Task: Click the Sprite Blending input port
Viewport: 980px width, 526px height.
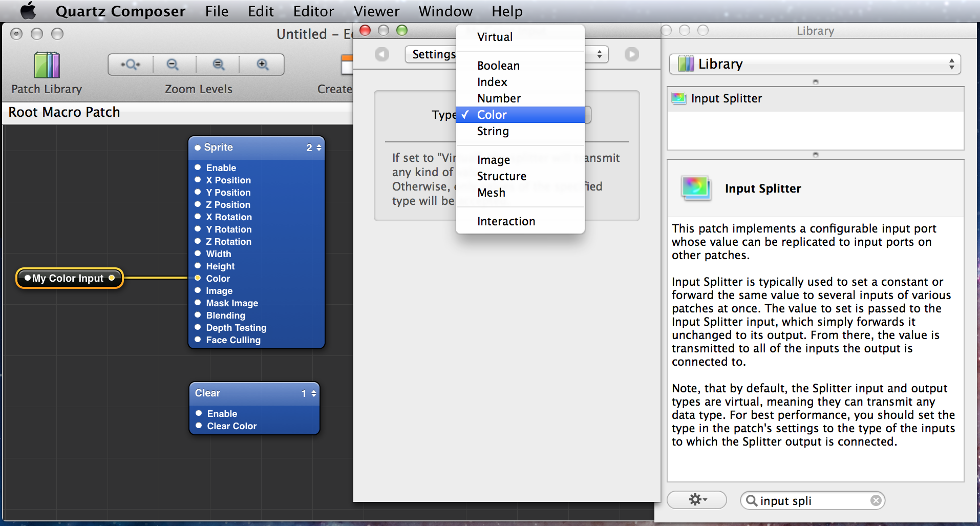Action: coord(198,315)
